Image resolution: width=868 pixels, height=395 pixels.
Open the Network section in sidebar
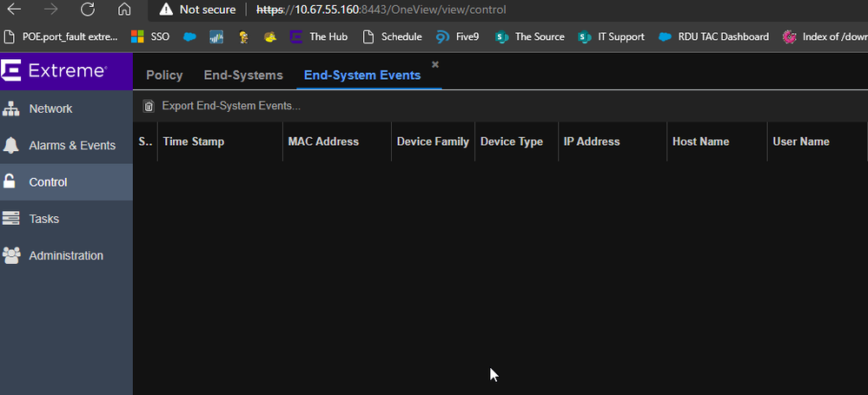coord(50,109)
